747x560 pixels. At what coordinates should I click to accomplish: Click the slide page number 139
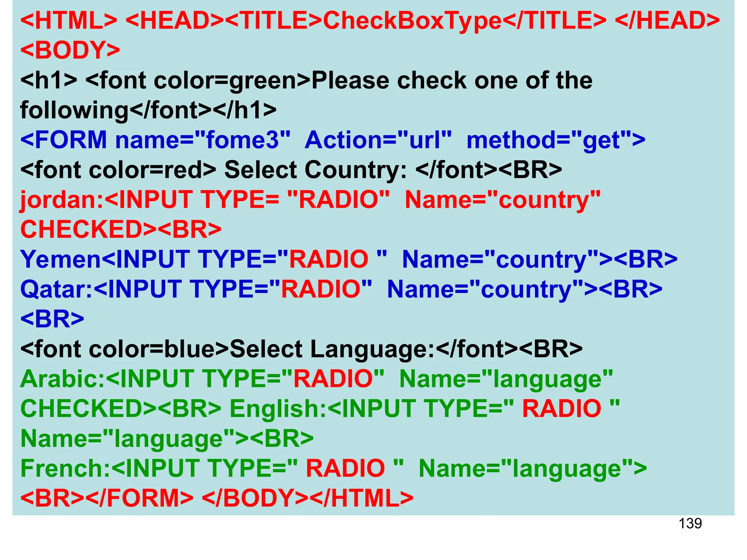tap(690, 524)
